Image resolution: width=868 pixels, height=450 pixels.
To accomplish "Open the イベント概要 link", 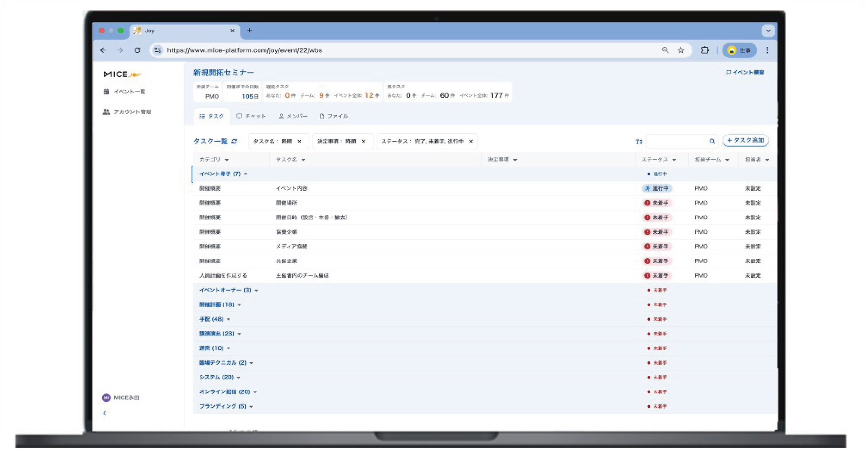I will [x=745, y=72].
